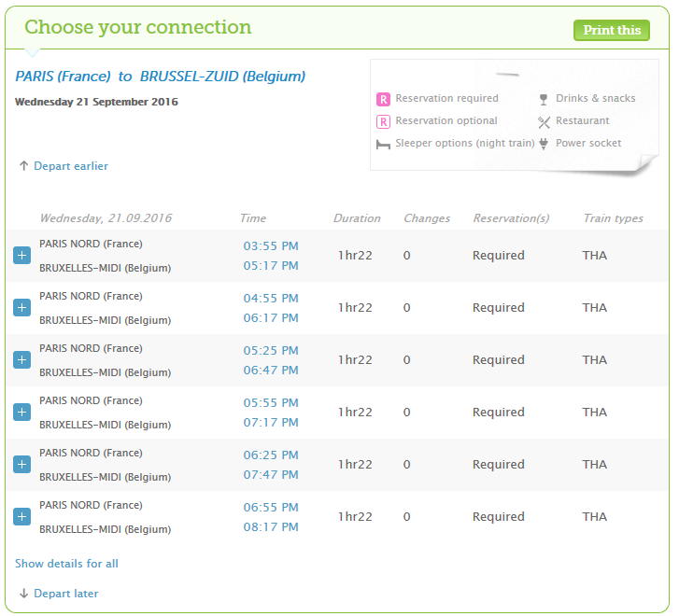Click the Depart later link
Screen dimensions: 679x616
click(x=65, y=594)
